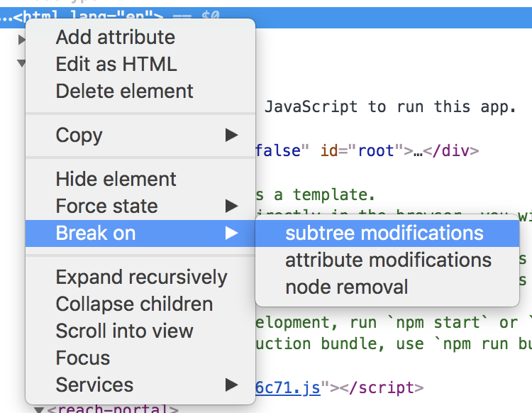Click the Break on submenu arrow
Screen dimensions: 532x413
(231, 233)
